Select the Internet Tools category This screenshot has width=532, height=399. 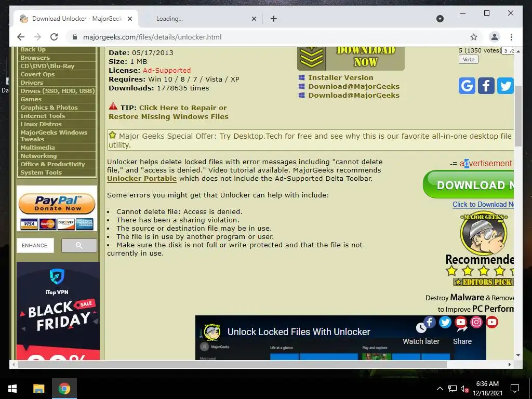pos(43,116)
